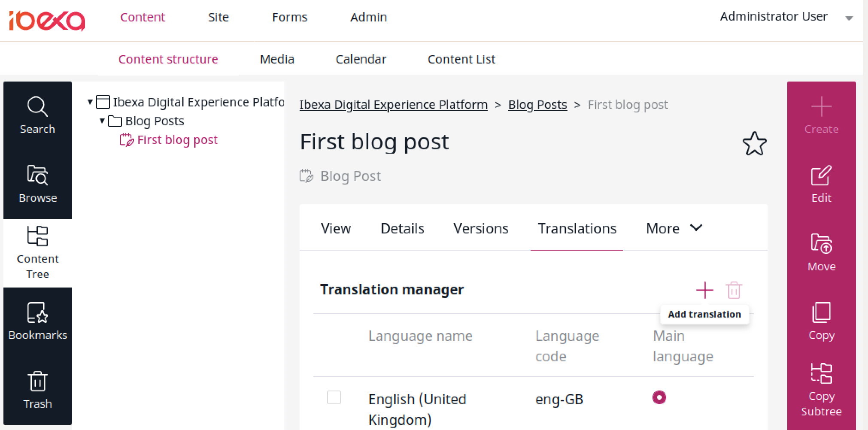
Task: Click the Administrator User name
Action: (x=774, y=16)
